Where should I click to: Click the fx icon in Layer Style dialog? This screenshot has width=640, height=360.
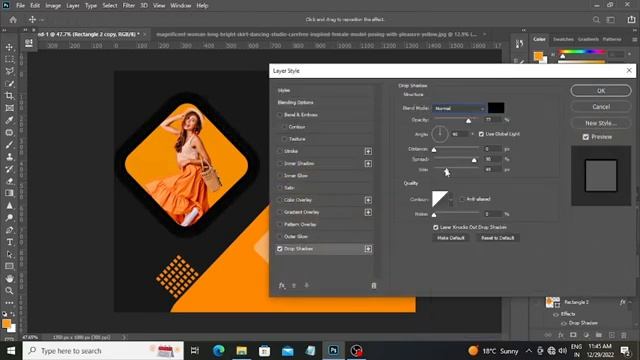point(282,285)
